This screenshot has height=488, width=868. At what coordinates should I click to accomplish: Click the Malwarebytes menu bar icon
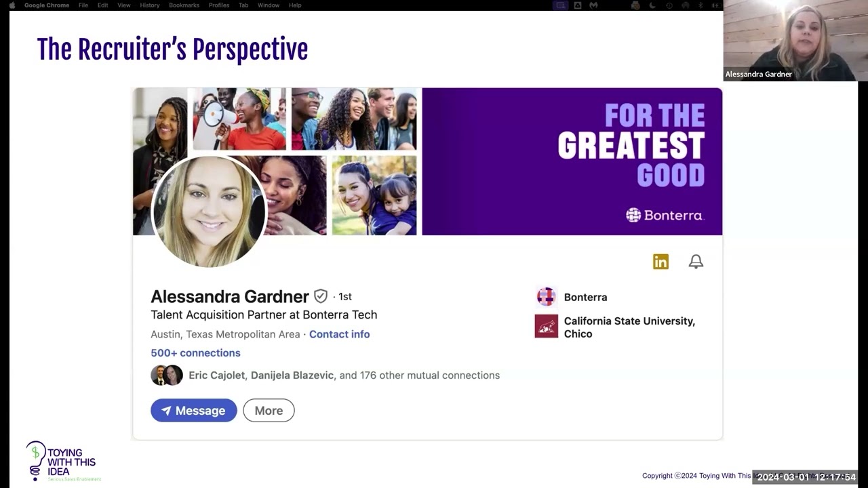coord(594,5)
